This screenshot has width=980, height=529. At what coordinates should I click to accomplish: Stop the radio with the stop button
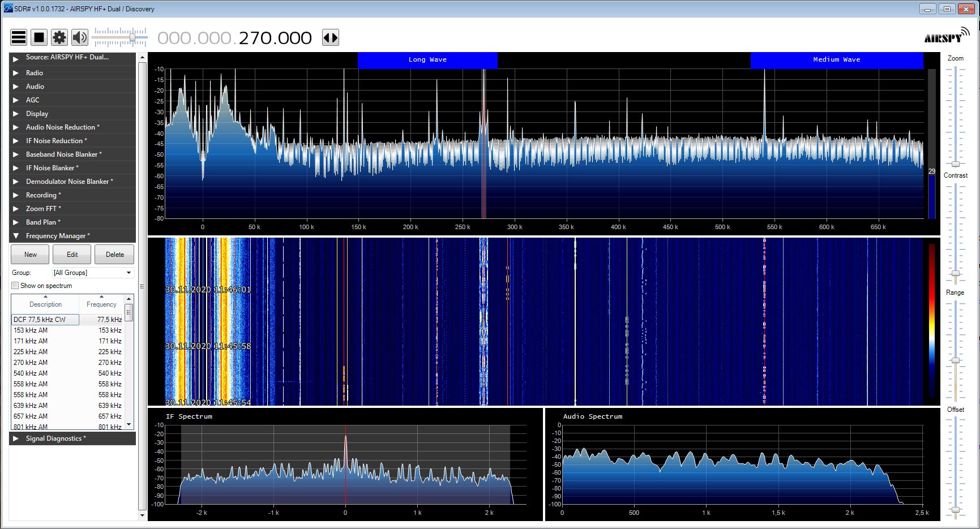[39, 37]
